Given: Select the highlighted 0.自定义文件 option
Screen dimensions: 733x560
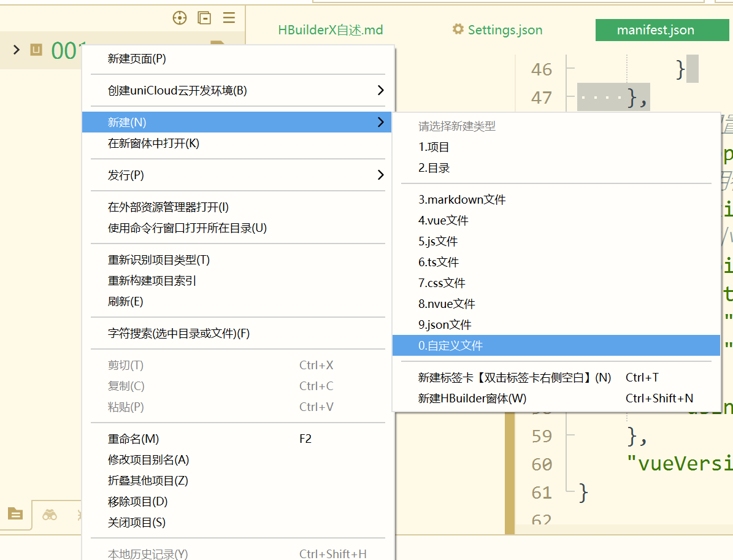Looking at the screenshot, I should (556, 345).
